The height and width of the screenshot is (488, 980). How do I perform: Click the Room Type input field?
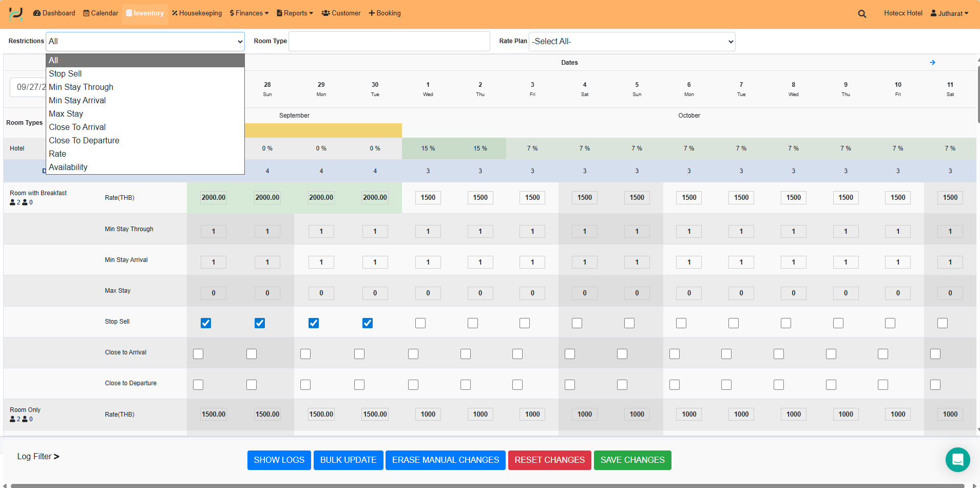pyautogui.click(x=389, y=42)
